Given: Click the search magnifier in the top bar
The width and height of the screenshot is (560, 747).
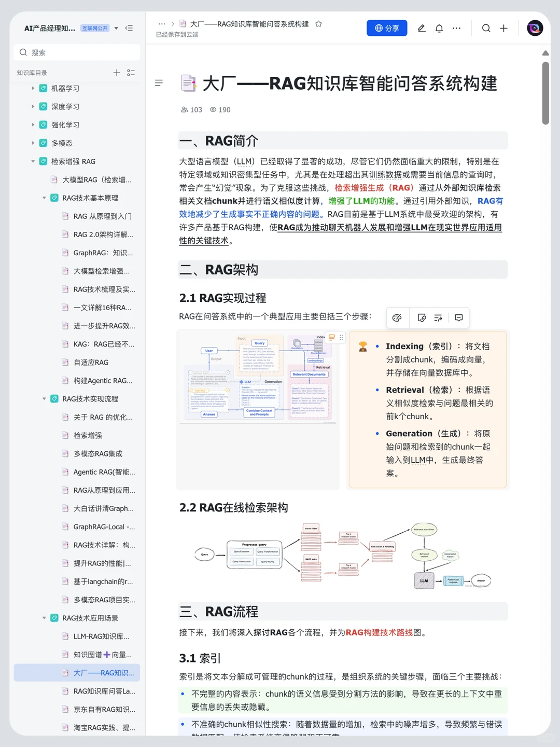Looking at the screenshot, I should (486, 28).
